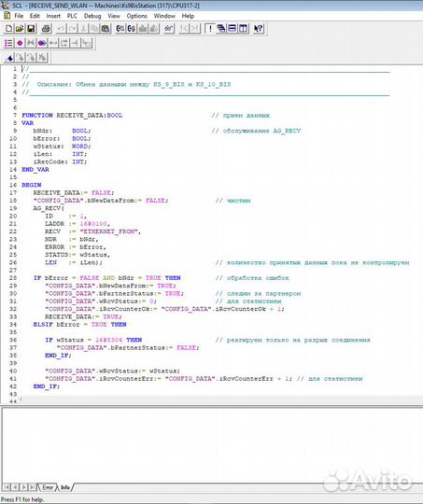This screenshot has width=423, height=504.
Task: Click the set breakpoint pink circle icon
Action: (x=20, y=43)
